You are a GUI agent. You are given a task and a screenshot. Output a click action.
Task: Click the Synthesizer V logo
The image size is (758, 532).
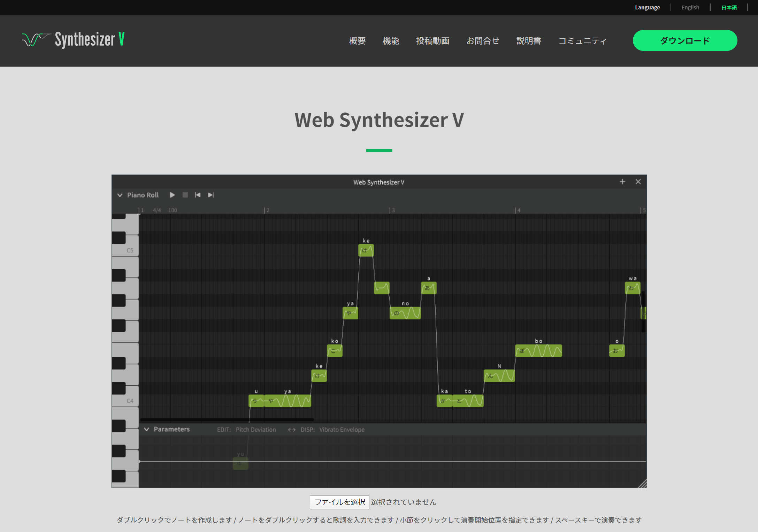click(73, 39)
